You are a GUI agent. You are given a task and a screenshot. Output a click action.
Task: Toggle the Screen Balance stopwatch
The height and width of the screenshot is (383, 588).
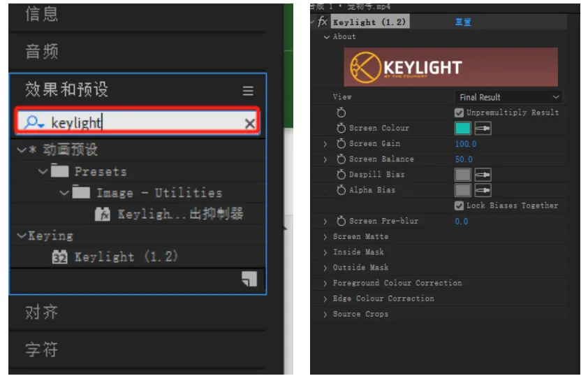[341, 159]
